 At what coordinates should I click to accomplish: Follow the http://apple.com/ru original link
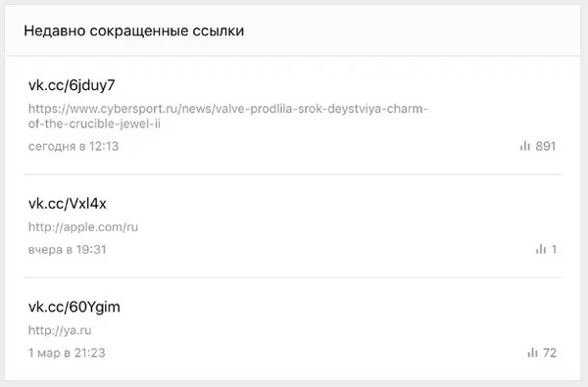coord(83,227)
